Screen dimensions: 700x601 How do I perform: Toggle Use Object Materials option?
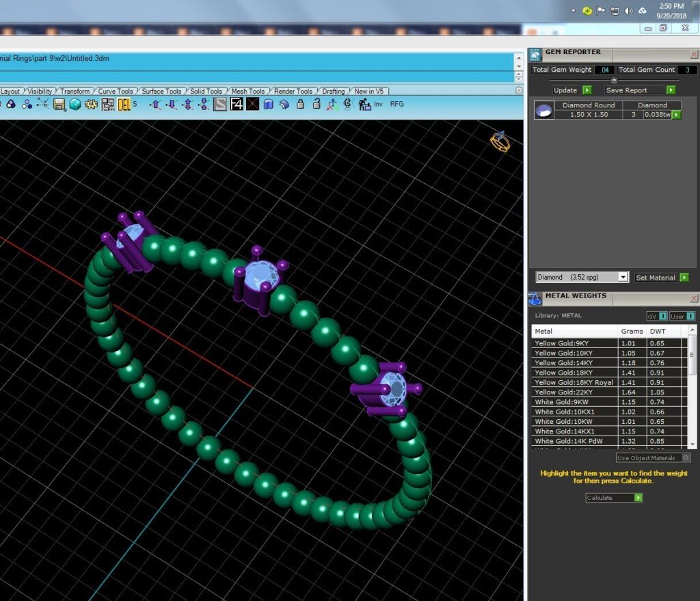pyautogui.click(x=653, y=457)
